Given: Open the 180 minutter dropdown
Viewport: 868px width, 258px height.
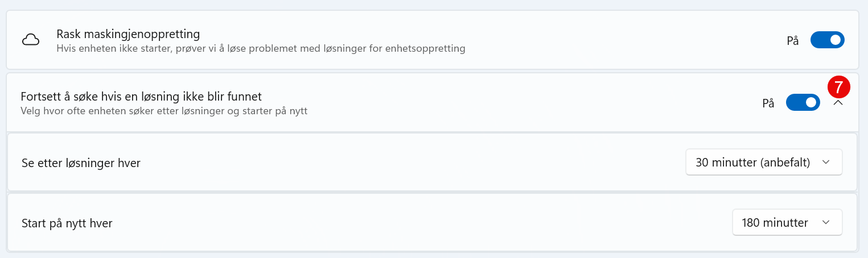Looking at the screenshot, I should tap(787, 223).
